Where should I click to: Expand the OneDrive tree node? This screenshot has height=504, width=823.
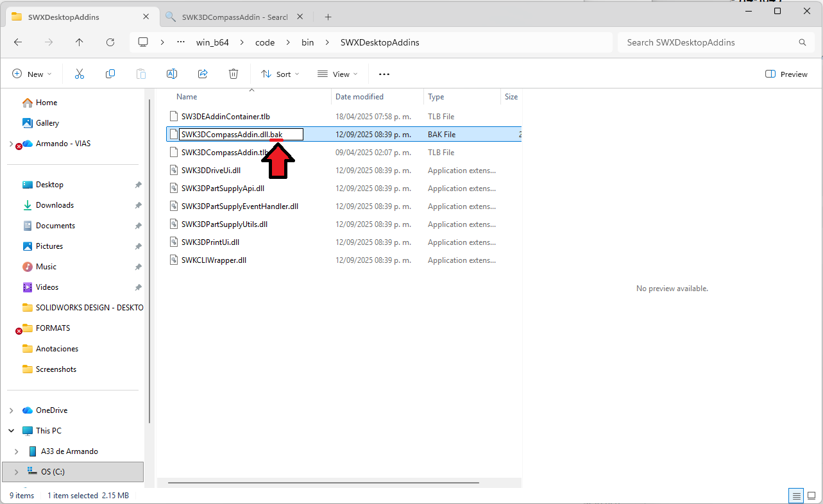point(12,410)
